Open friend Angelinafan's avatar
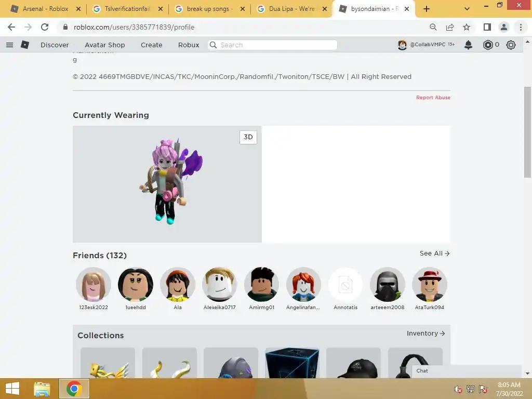Viewport: 532px width, 399px height. (303, 284)
